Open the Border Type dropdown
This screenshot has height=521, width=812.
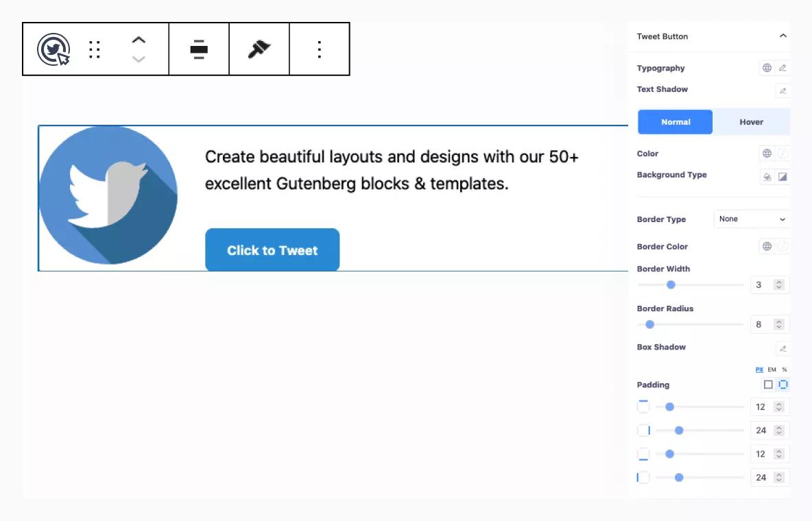[752, 219]
